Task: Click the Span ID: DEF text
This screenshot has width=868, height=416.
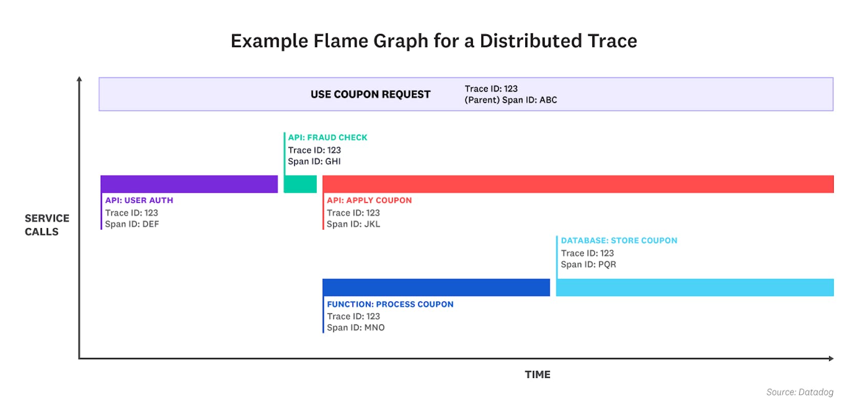Action: tap(132, 224)
